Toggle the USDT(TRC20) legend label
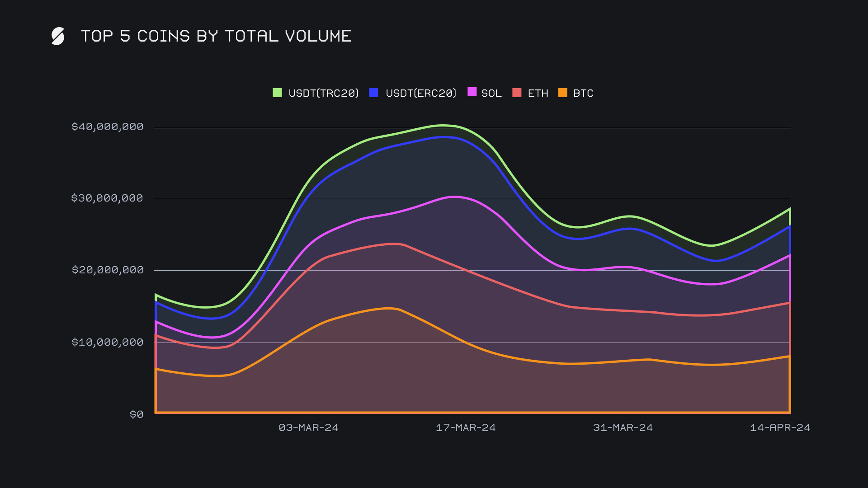The height and width of the screenshot is (488, 868). pos(323,93)
